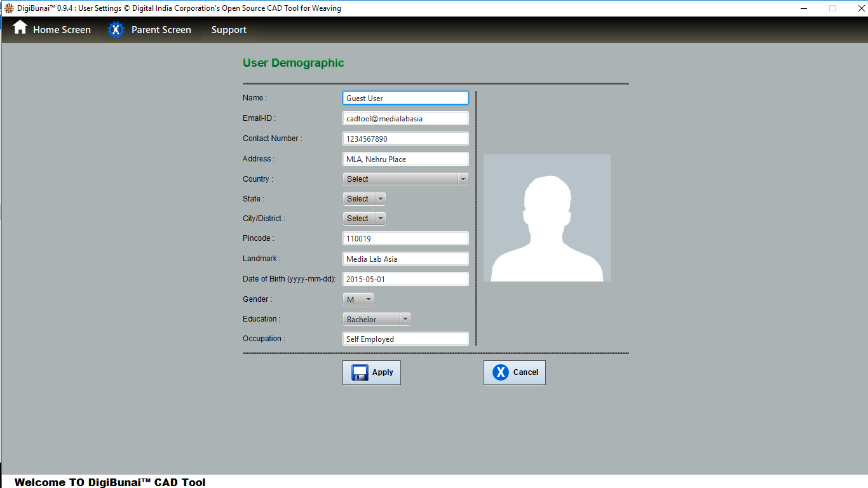
Task: Click the Name input field
Action: tap(405, 98)
